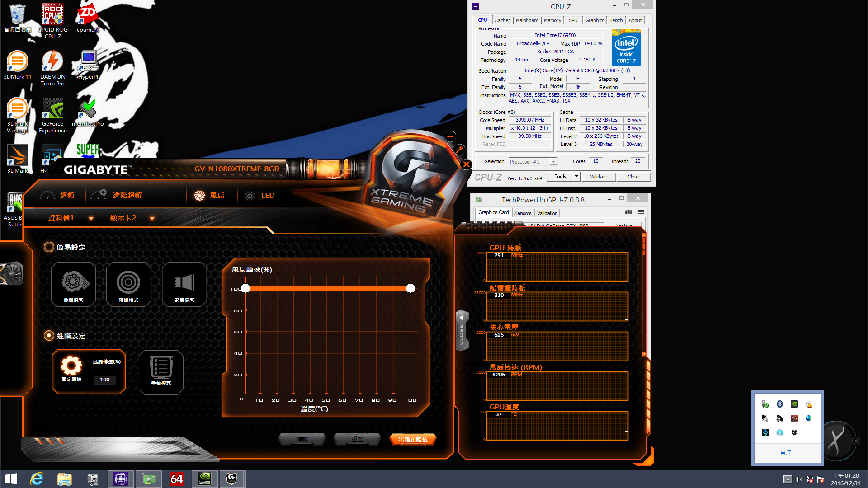Click Windows Start button
868x488 pixels.
click(x=11, y=479)
